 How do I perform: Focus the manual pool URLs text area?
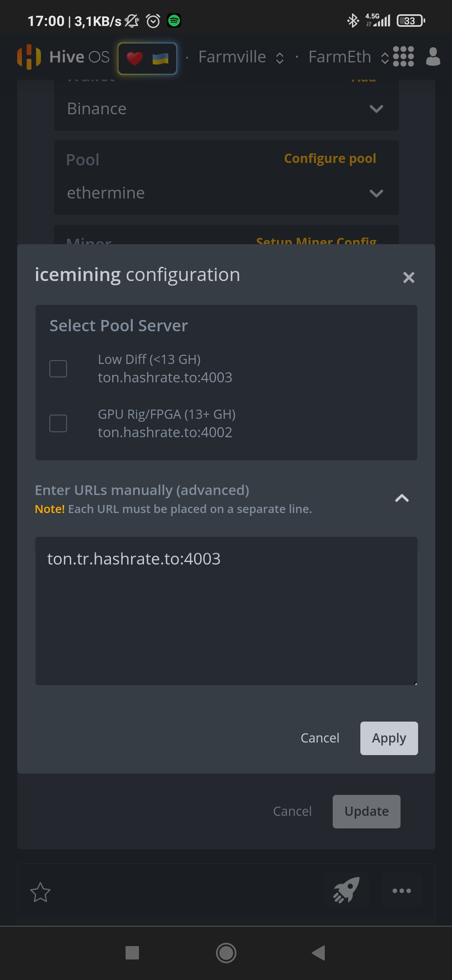click(226, 611)
